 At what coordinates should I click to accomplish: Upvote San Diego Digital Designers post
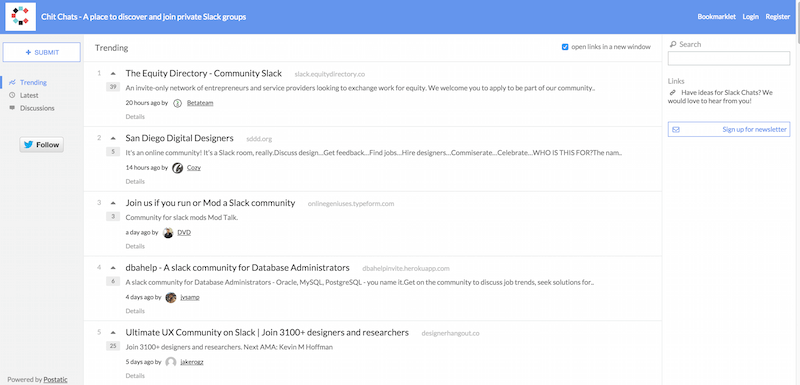coord(113,139)
